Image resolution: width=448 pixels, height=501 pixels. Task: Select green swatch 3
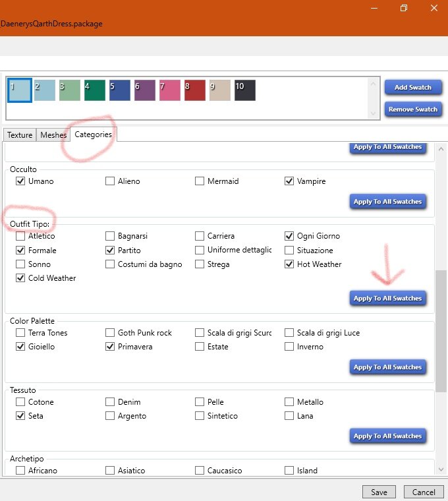[70, 90]
